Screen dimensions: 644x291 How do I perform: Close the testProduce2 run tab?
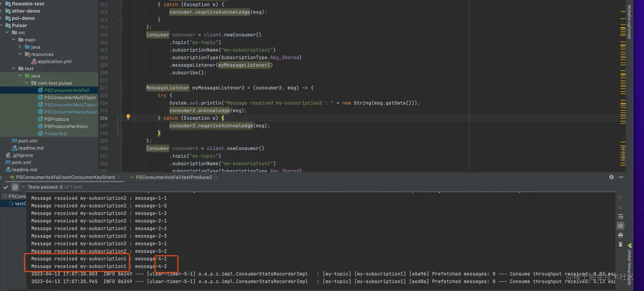216,177
